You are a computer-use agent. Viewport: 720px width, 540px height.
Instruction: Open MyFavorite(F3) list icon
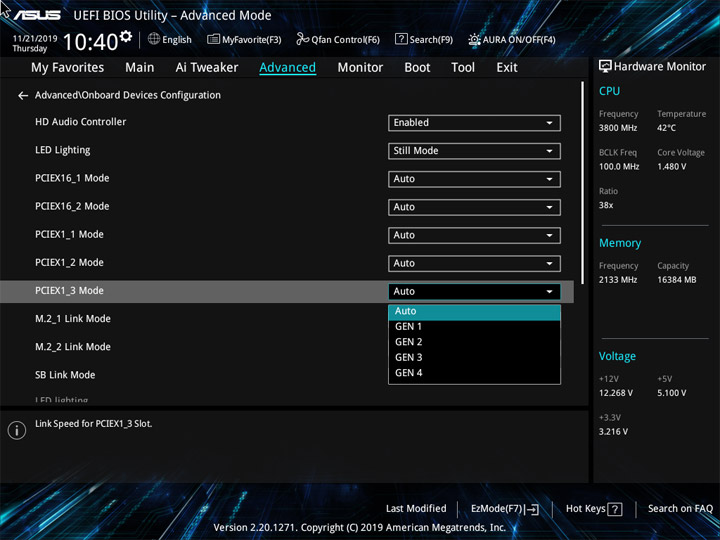(x=213, y=39)
